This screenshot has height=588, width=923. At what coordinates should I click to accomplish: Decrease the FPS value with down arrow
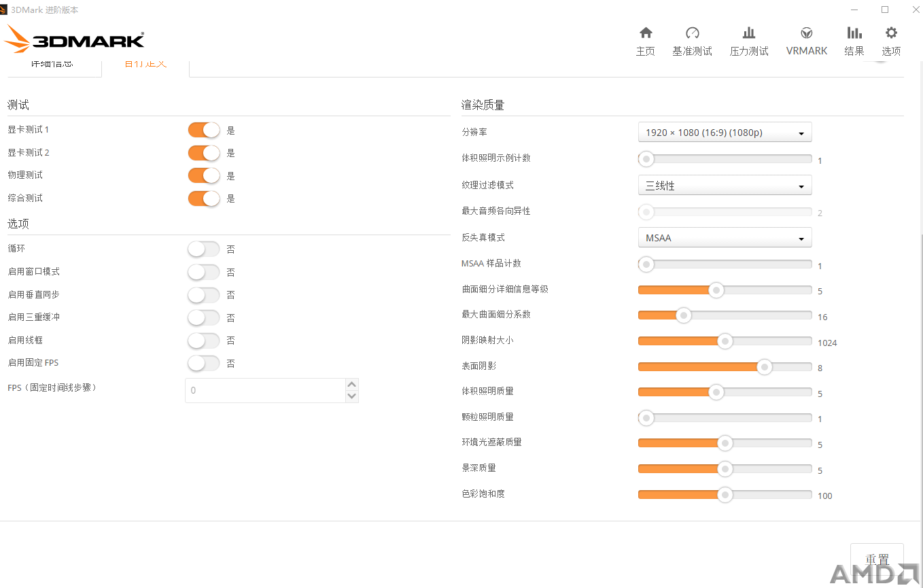coord(351,396)
